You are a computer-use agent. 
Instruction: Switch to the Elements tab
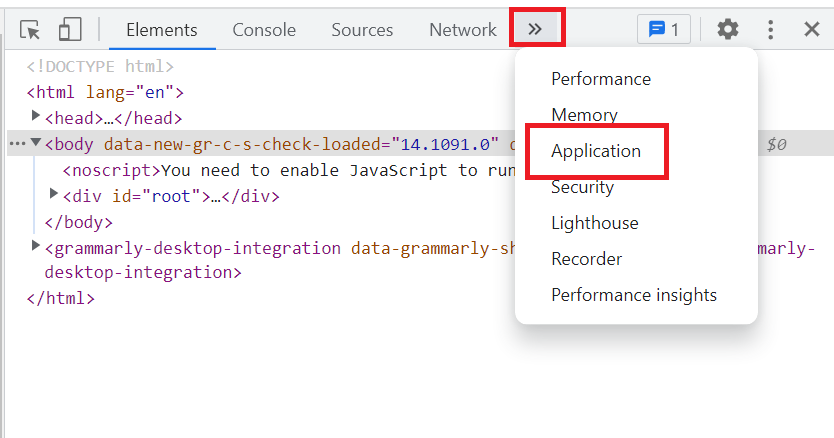click(x=161, y=30)
